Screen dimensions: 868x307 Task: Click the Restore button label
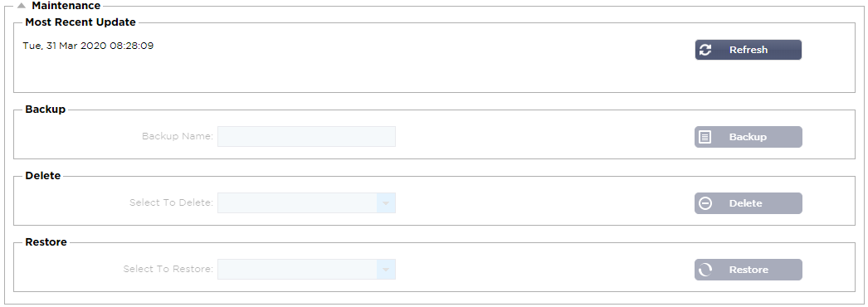click(749, 270)
